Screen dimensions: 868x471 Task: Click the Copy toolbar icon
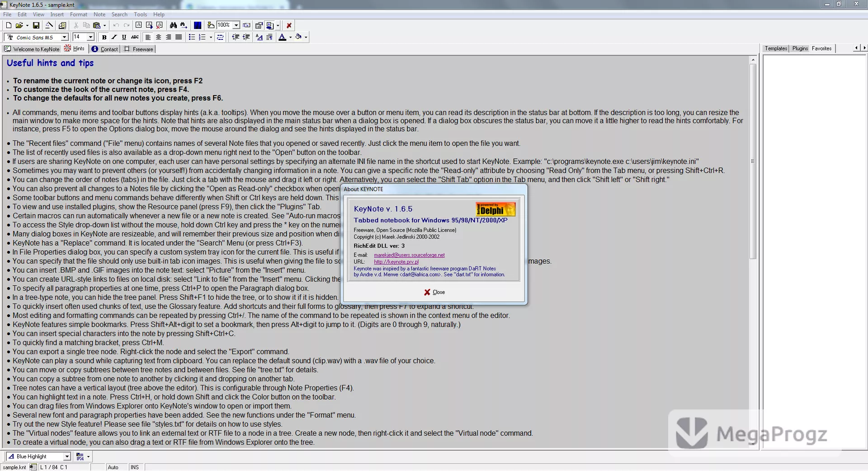[86, 25]
